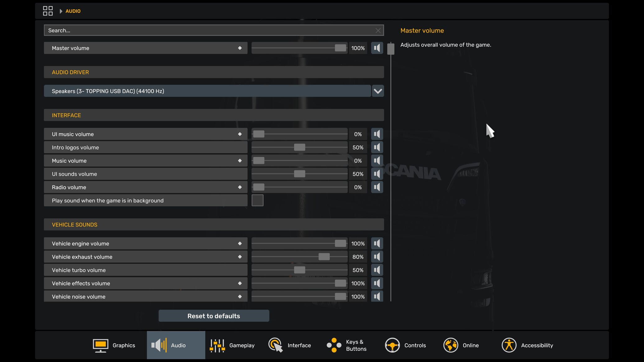
Task: Mute Radio volume speaker icon
Action: [x=377, y=187]
